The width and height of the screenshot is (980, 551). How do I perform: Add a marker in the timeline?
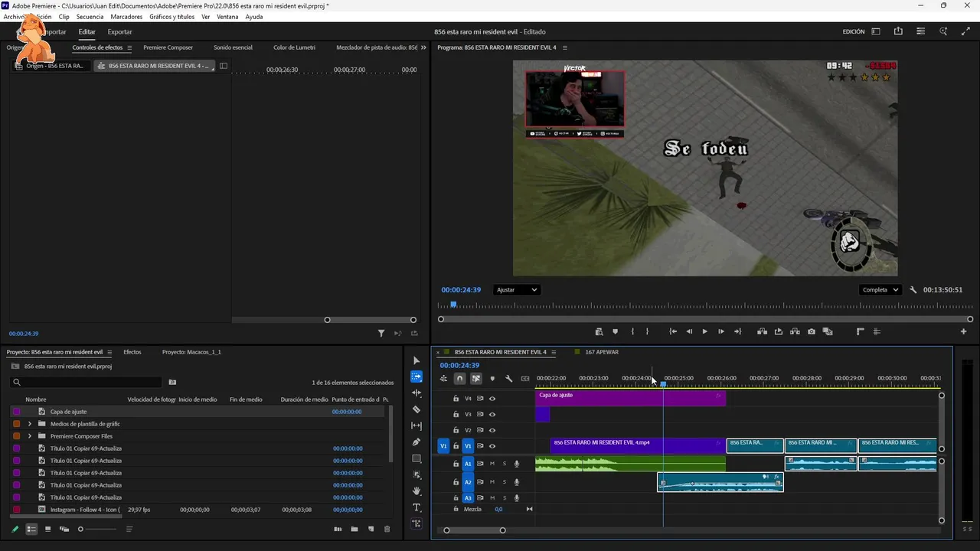coord(492,378)
